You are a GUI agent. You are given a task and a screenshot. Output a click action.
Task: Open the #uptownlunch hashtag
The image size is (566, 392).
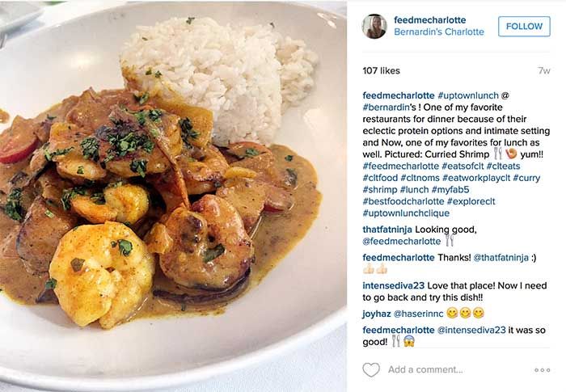pyautogui.click(x=468, y=95)
